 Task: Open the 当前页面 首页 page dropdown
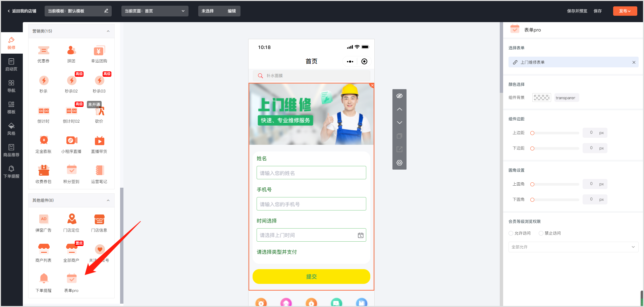tap(155, 11)
